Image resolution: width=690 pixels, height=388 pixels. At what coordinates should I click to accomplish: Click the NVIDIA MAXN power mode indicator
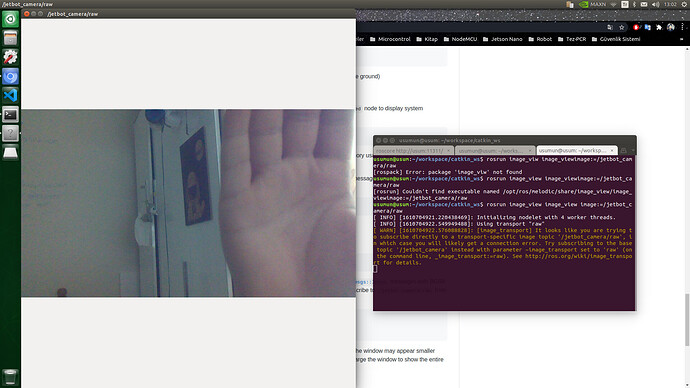[592, 4]
